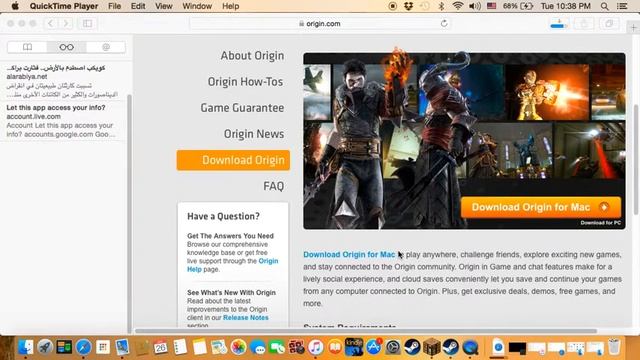The image size is (640, 360).
Task: Open App Store in the Dock
Action: (373, 347)
